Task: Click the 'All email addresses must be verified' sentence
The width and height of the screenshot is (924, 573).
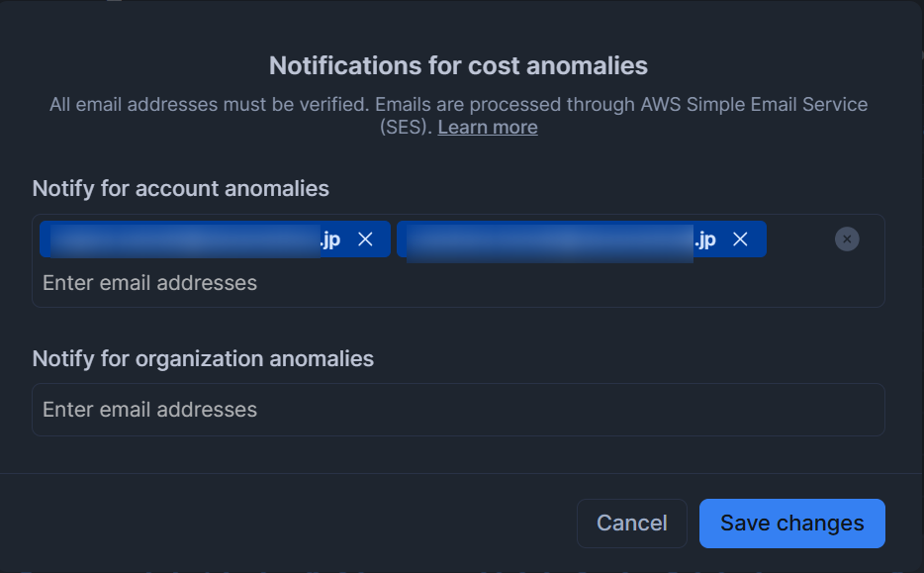Action: pyautogui.click(x=209, y=104)
